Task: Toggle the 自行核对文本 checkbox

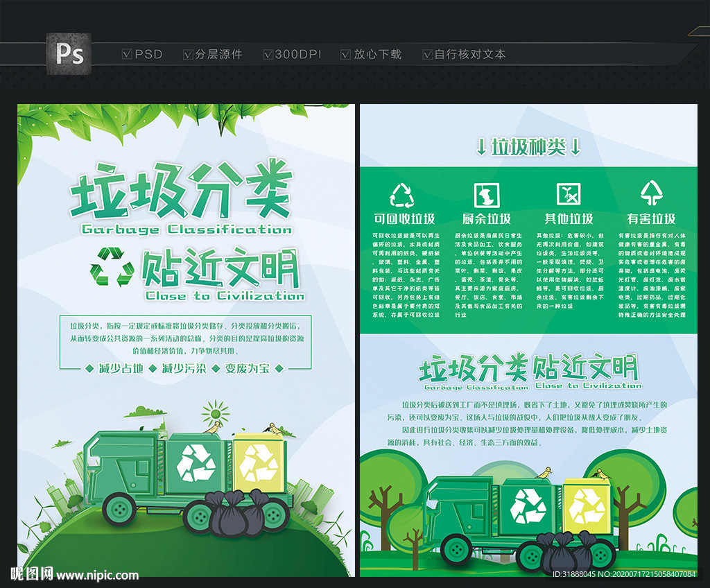Action: pos(427,54)
